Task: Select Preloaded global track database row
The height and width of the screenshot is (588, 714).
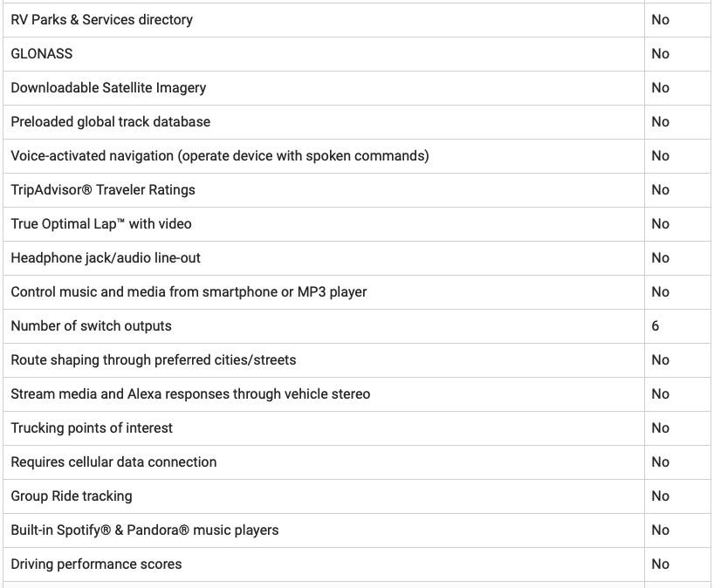Action: [x=356, y=122]
